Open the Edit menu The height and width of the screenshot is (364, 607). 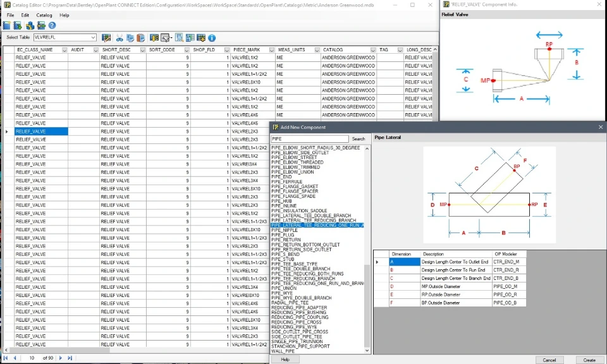[x=25, y=15]
